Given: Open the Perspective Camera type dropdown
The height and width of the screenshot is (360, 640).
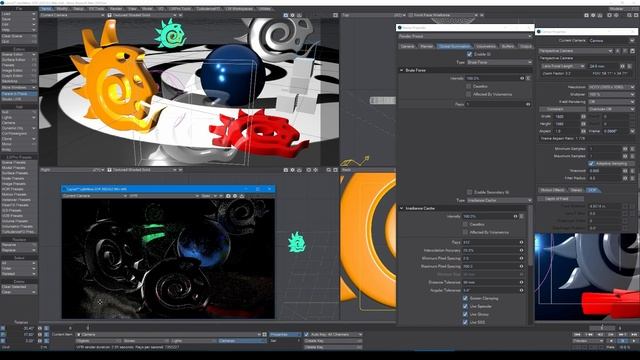Looking at the screenshot, I should [x=576, y=51].
